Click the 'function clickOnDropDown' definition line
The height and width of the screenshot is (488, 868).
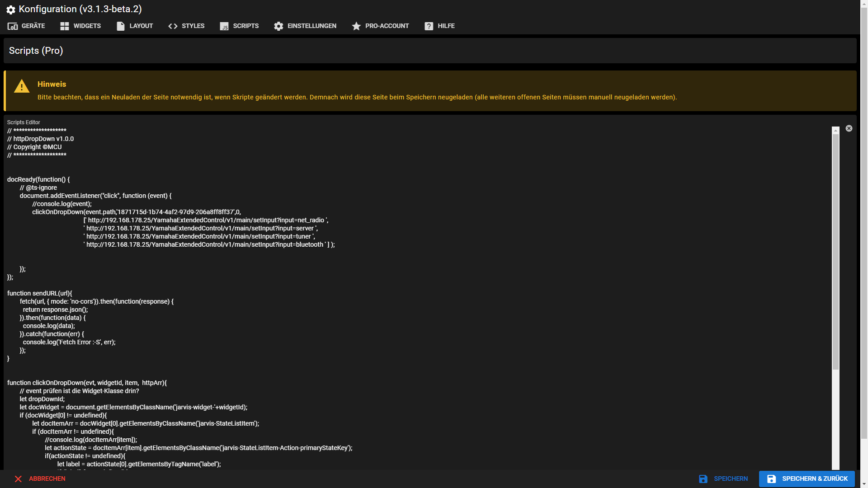[87, 383]
